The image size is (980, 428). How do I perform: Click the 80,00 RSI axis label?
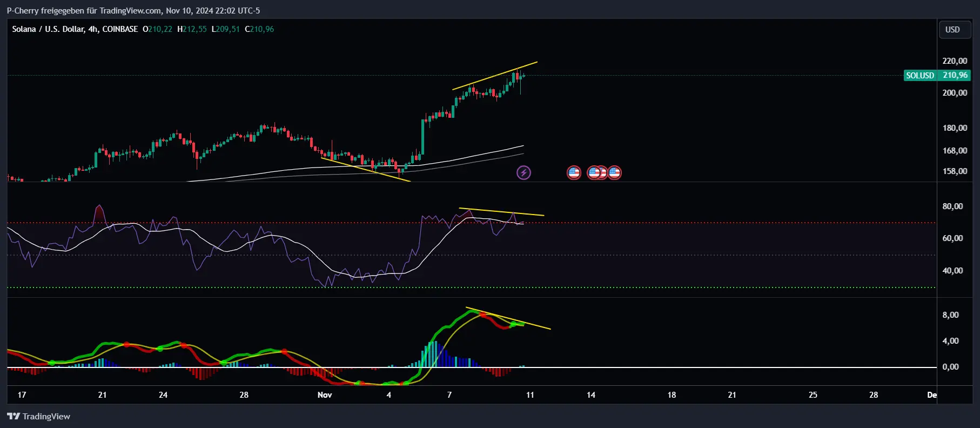[952, 206]
